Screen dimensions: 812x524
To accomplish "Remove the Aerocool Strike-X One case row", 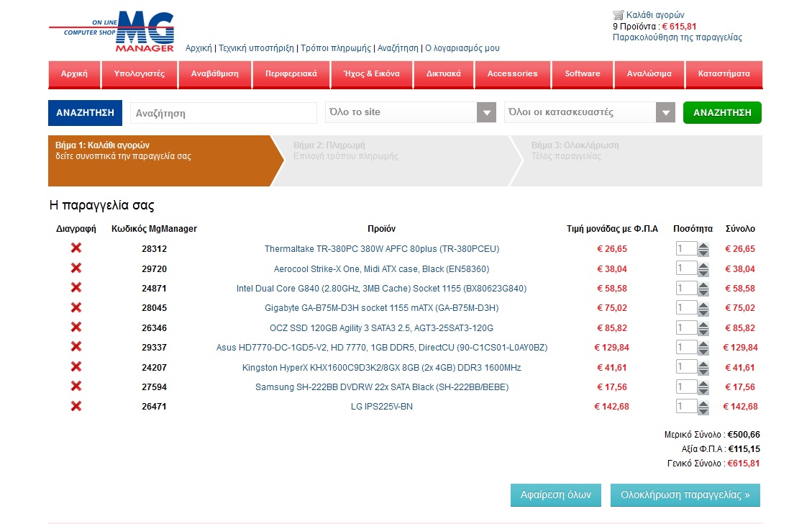I will click(x=76, y=268).
